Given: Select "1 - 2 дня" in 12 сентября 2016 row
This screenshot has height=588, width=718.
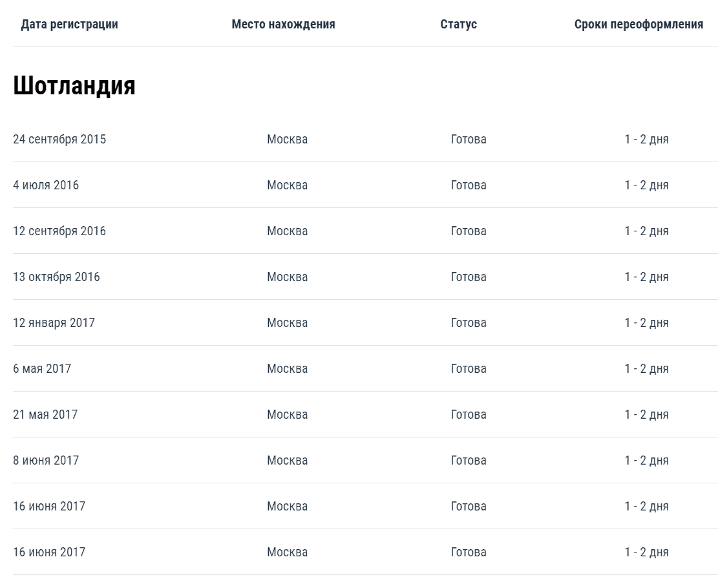Looking at the screenshot, I should [x=646, y=231].
